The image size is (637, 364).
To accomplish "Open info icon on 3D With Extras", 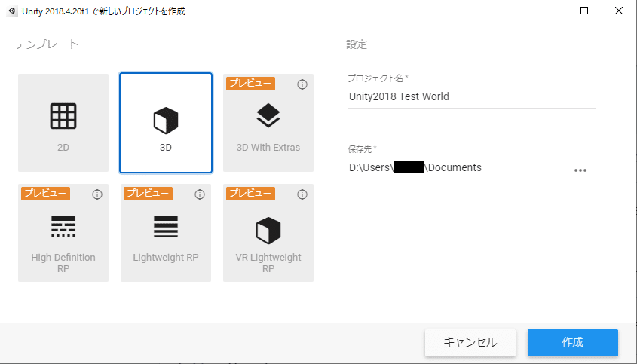I will [302, 84].
